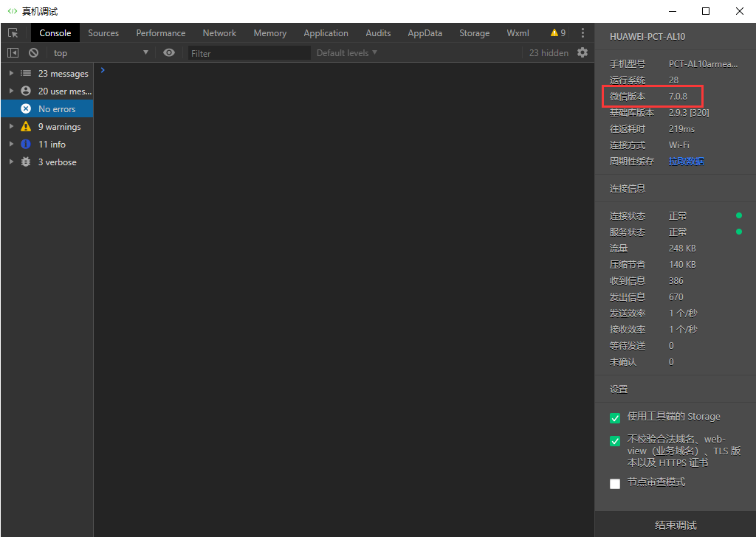Click the list icon beside 23 messages
Screen dimensions: 756x537
pos(26,73)
